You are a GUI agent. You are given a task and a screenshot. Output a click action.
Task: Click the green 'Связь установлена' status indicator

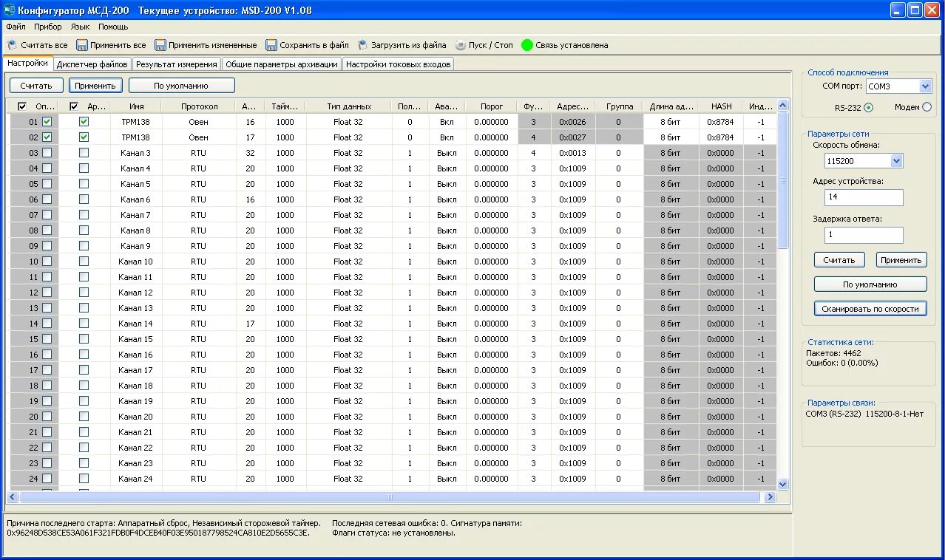527,45
